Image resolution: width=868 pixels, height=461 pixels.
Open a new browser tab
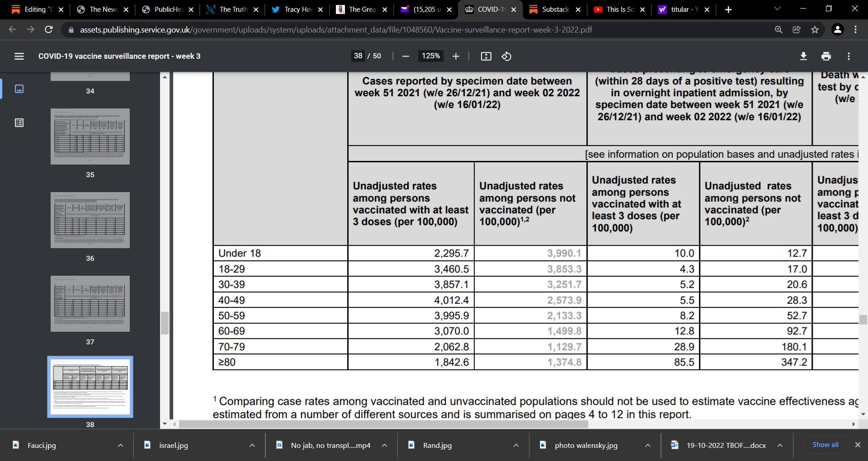[728, 9]
